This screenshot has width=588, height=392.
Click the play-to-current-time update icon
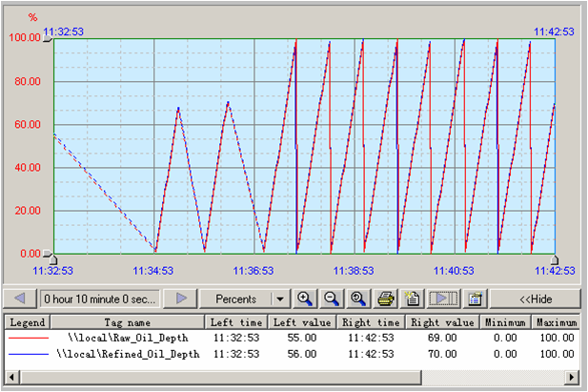(444, 299)
